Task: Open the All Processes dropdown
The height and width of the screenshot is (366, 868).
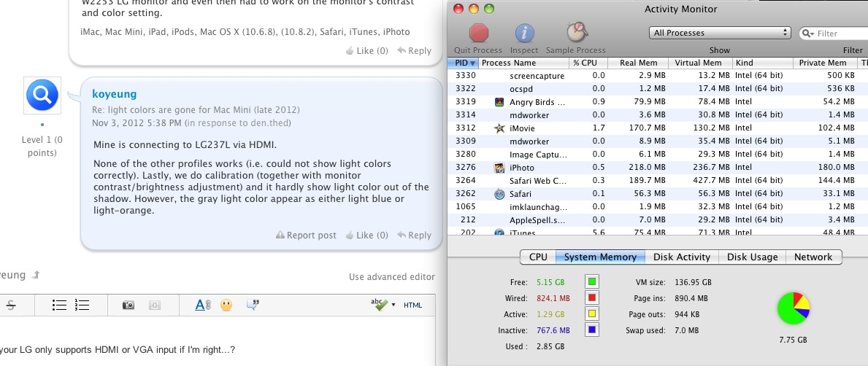Action: pyautogui.click(x=720, y=33)
